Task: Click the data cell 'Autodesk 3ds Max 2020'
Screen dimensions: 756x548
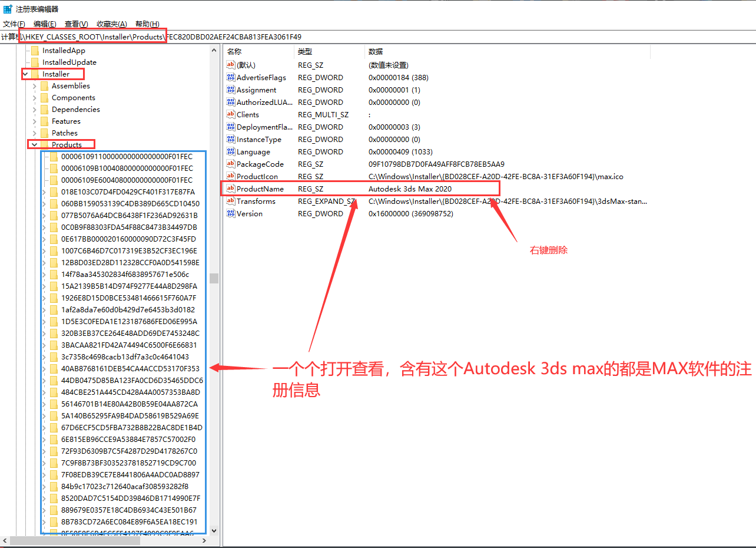Action: (x=410, y=189)
